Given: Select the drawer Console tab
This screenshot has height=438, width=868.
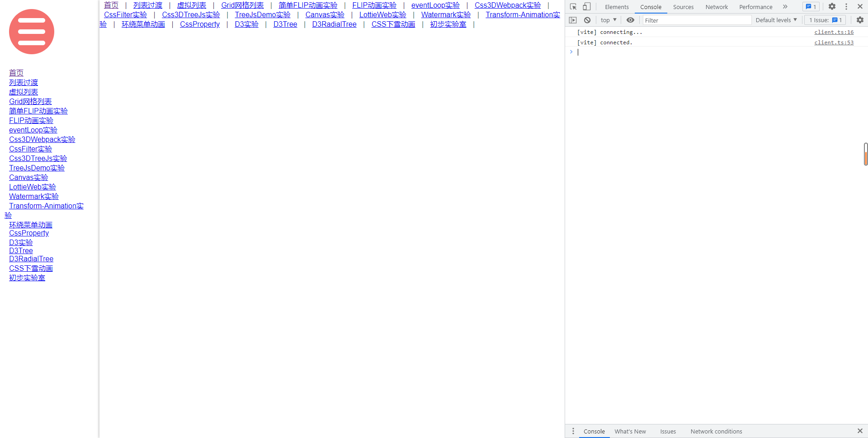Looking at the screenshot, I should pyautogui.click(x=594, y=431).
